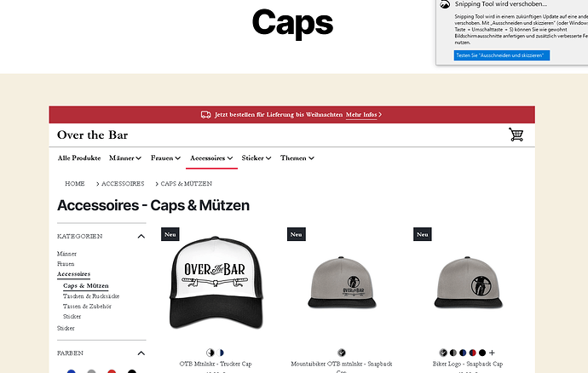The image size is (588, 373).
Task: Click Testen Sie Ausschneiden und skizzieren button
Action: pyautogui.click(x=502, y=55)
